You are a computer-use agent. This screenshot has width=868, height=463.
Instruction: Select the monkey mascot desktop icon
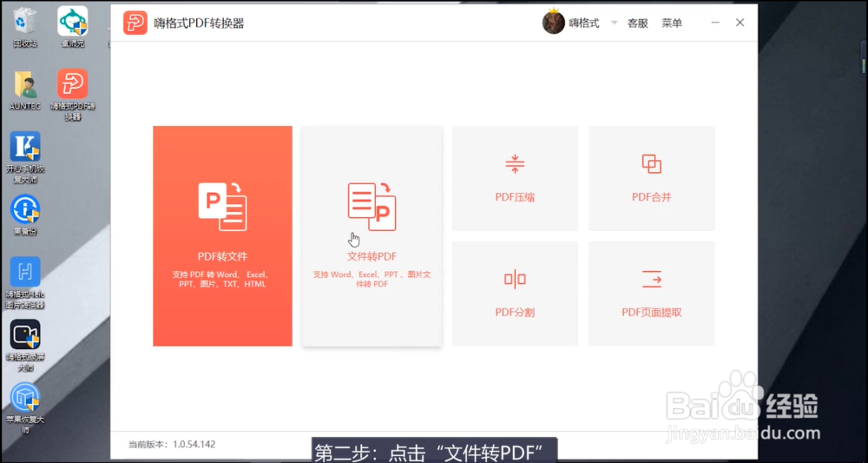click(73, 27)
